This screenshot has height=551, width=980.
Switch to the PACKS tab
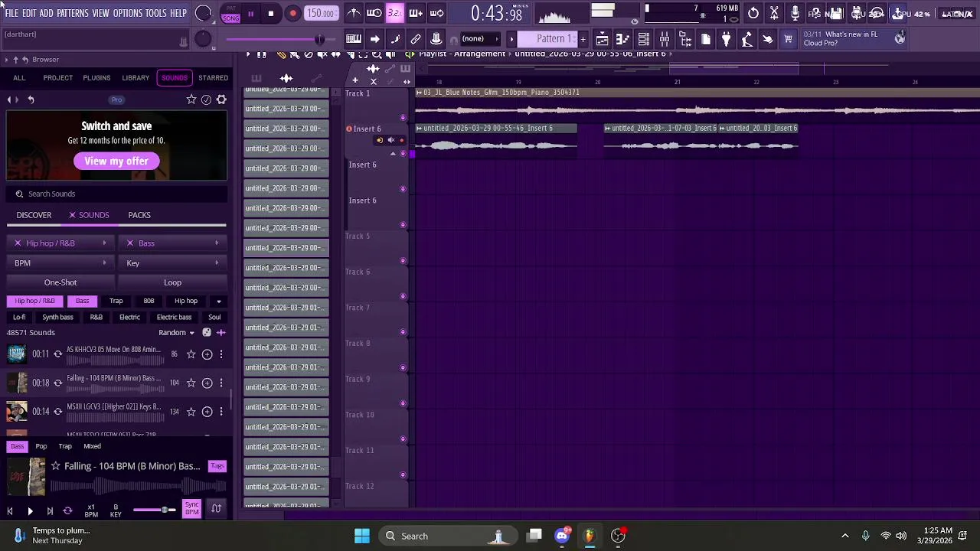point(139,215)
